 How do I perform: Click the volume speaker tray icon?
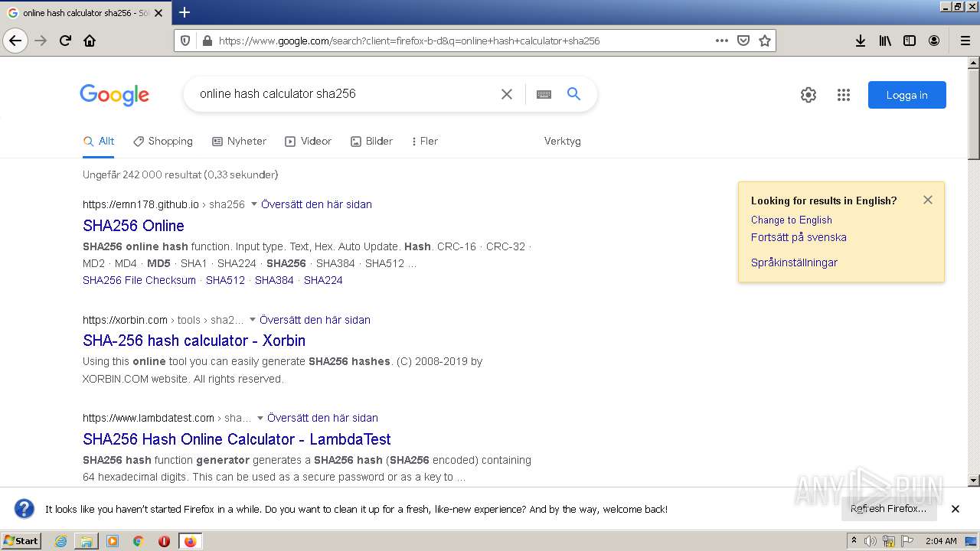pos(871,541)
